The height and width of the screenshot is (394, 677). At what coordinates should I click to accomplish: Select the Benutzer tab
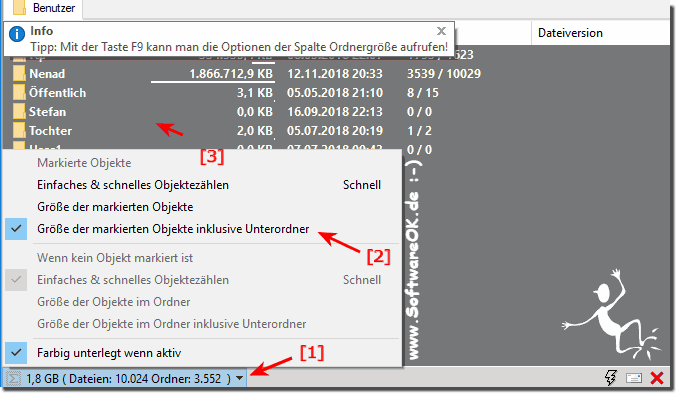coord(43,8)
